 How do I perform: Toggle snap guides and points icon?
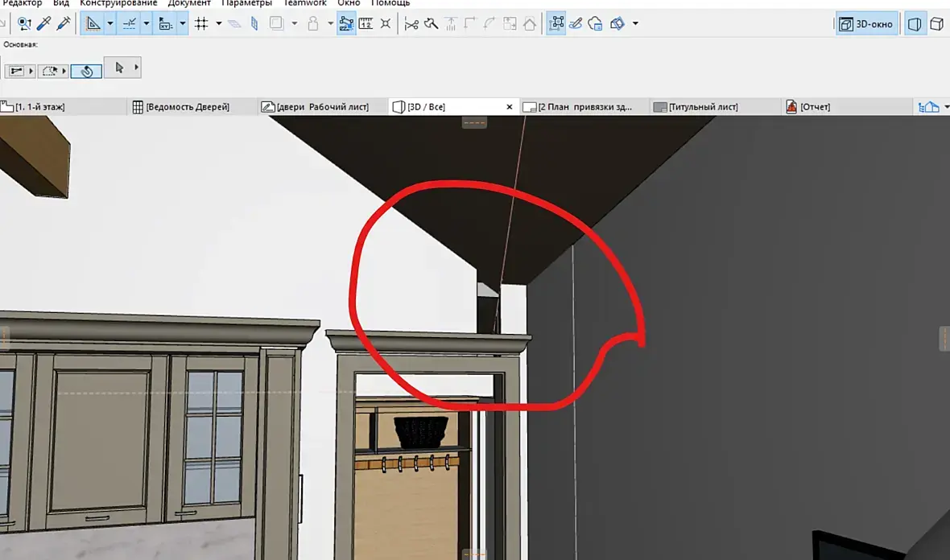click(x=129, y=23)
